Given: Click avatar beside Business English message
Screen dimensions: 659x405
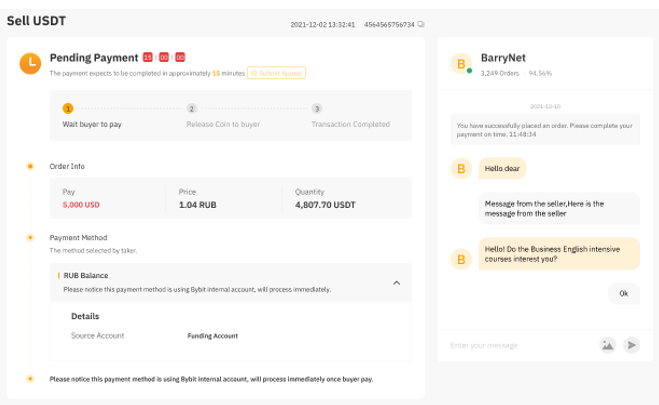Looking at the screenshot, I should click(462, 259).
